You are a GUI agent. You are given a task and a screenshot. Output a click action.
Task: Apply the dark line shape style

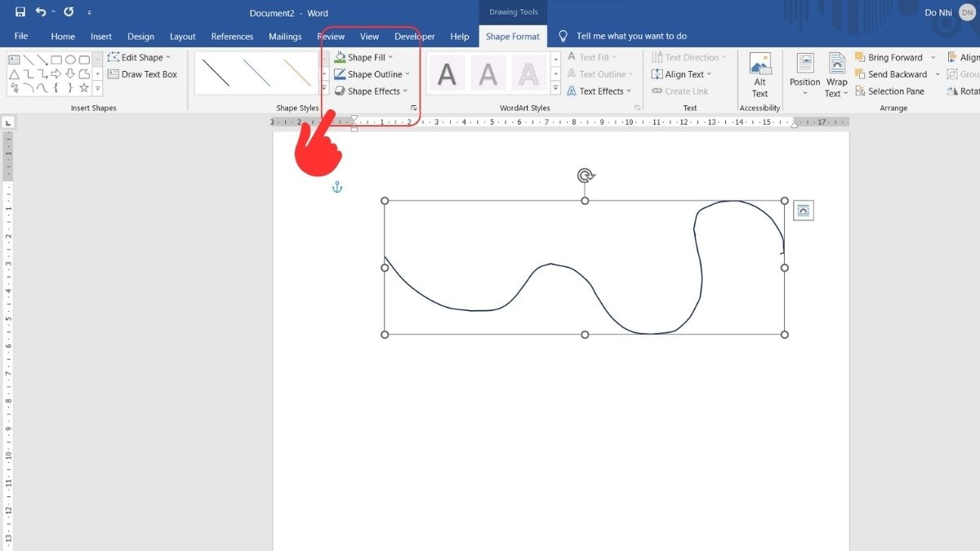[x=216, y=73]
